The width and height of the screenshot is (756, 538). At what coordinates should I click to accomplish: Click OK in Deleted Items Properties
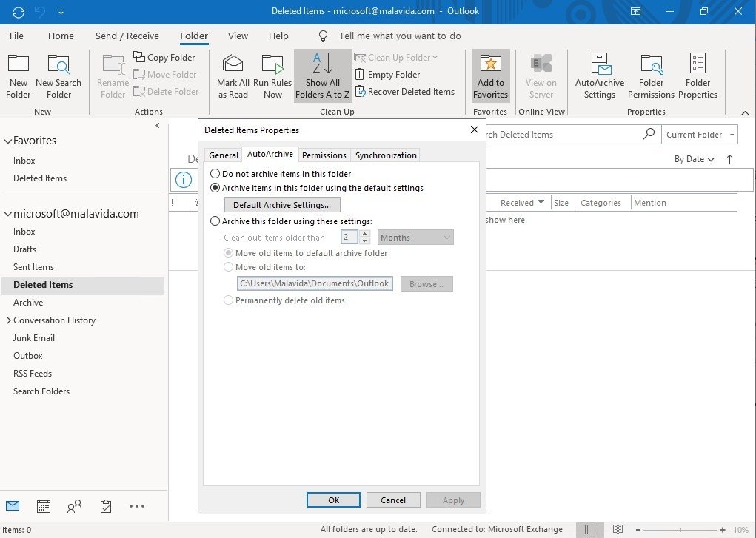[334, 500]
